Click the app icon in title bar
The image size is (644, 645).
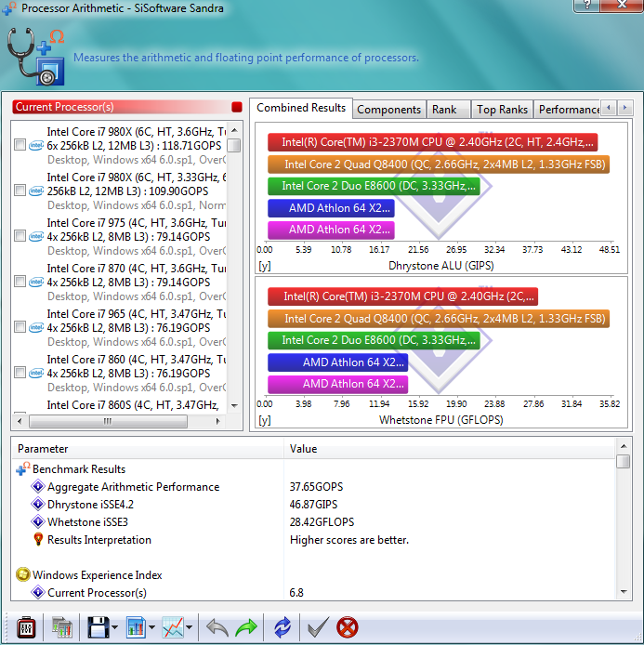[9, 7]
